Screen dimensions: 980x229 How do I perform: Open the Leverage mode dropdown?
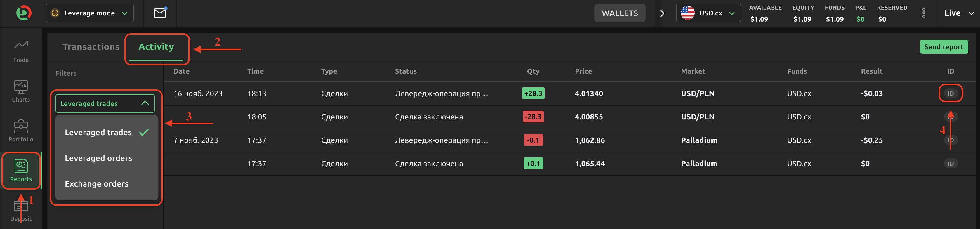[89, 13]
